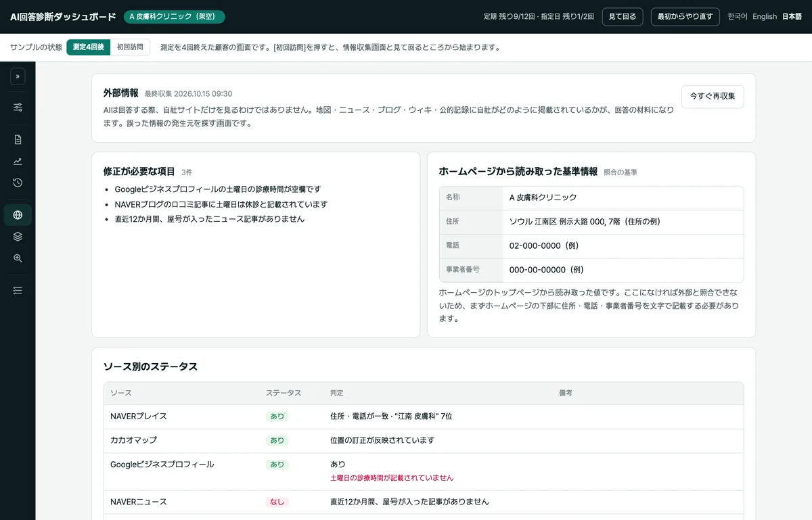Click the ソース column header
Viewport: 812px width, 520px height.
[x=121, y=393]
